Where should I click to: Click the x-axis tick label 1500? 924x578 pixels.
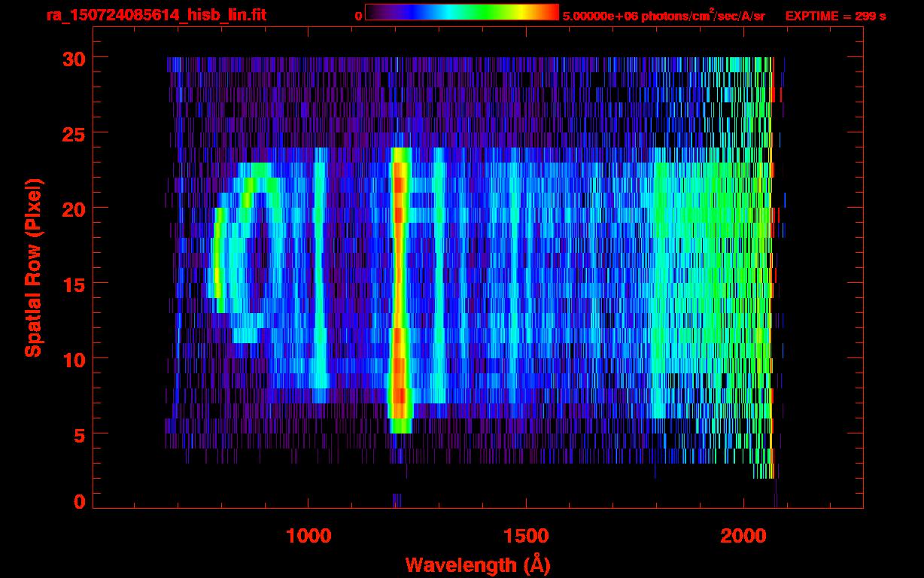click(526, 535)
